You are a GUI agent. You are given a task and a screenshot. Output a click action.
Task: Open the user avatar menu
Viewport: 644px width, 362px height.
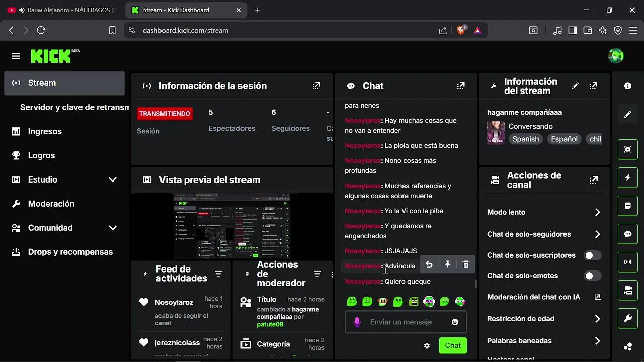tap(616, 56)
